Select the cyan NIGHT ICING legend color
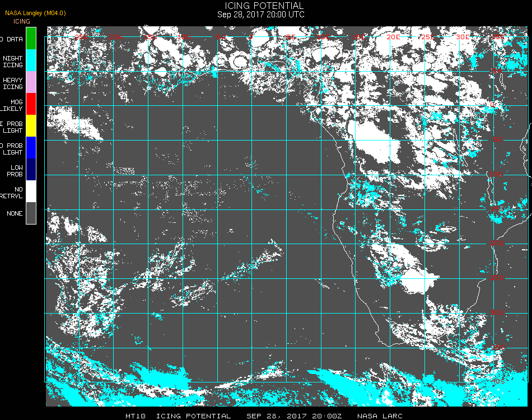This screenshot has height=420, width=532. click(x=31, y=60)
